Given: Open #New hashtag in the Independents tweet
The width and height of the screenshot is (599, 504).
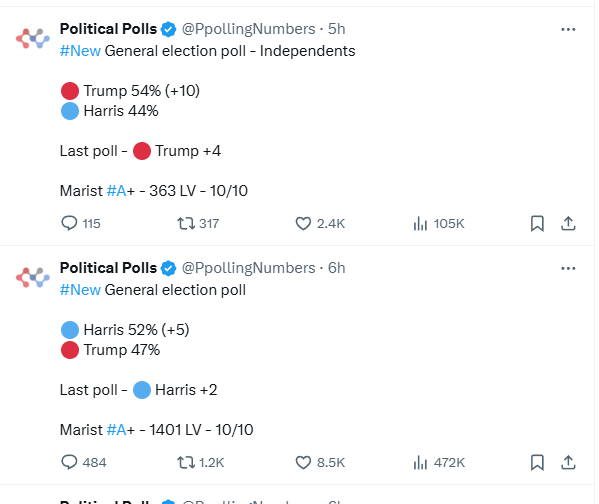Looking at the screenshot, I should tap(80, 51).
